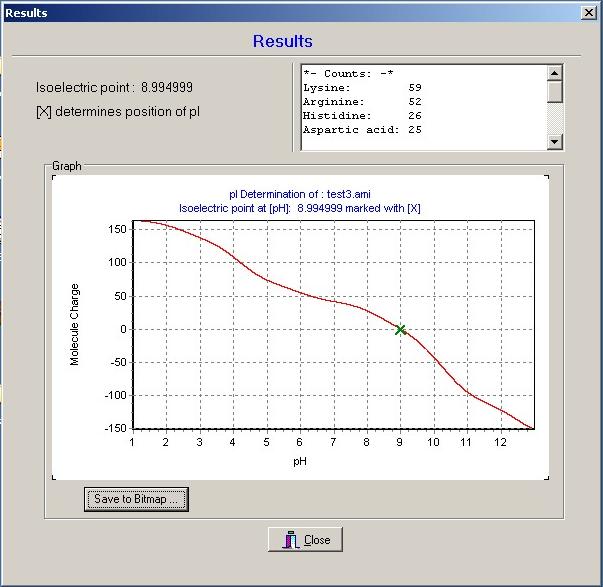Click the '*- Counts: -*' header line

click(x=348, y=73)
